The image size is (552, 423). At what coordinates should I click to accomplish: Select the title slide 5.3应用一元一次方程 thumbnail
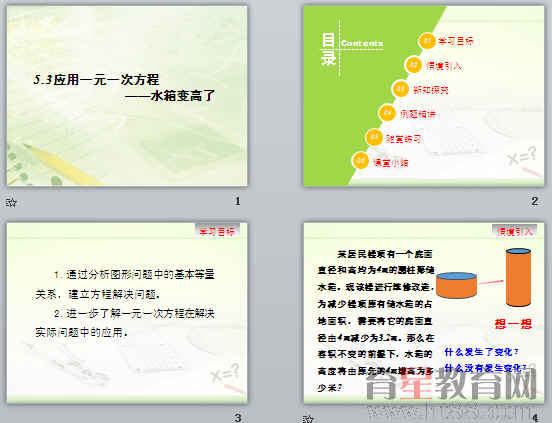point(127,96)
